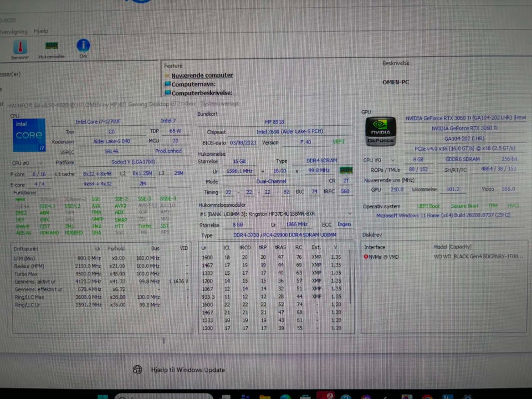532x399 pixels.
Task: Expand the CPU #0 selector dropdown
Action: coord(40,163)
